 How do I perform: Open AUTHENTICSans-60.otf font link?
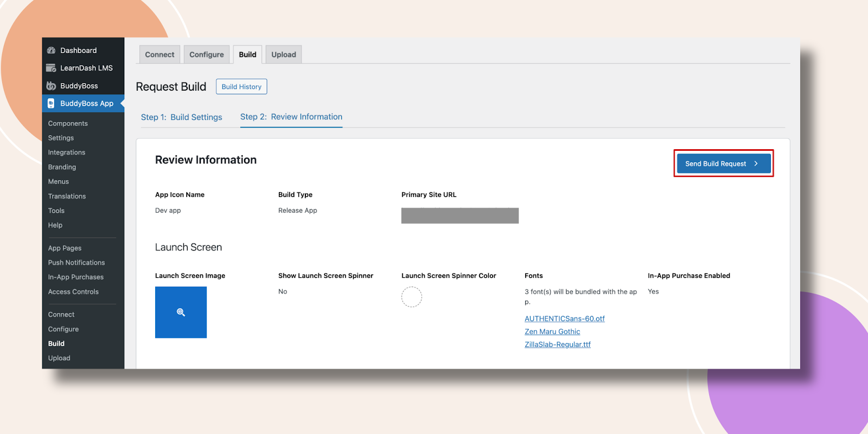565,318
